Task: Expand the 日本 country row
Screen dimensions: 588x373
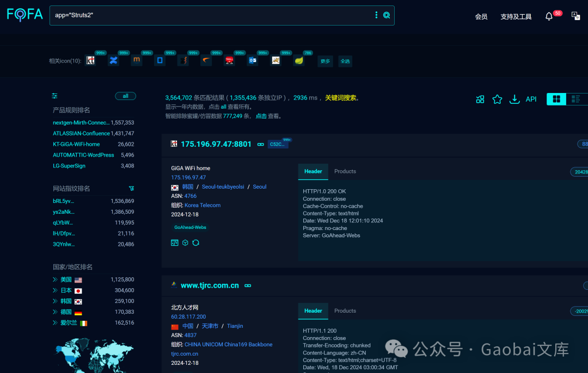Action: click(x=55, y=290)
